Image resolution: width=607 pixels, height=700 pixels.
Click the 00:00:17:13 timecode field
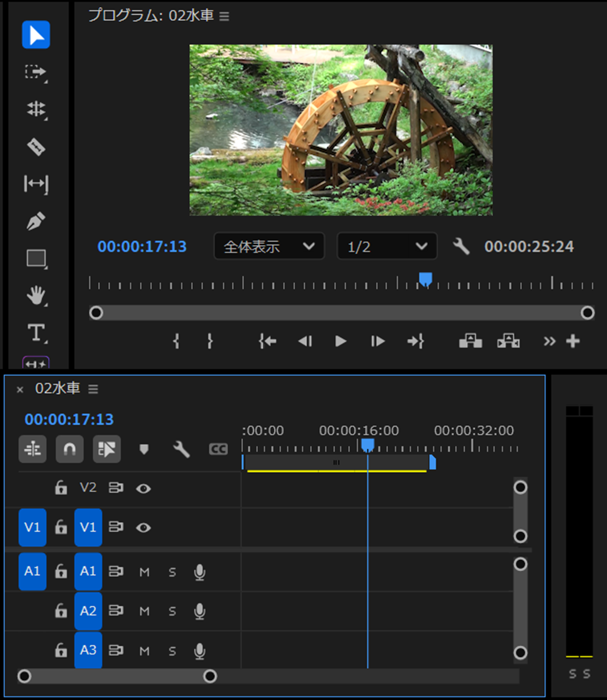pos(68,419)
